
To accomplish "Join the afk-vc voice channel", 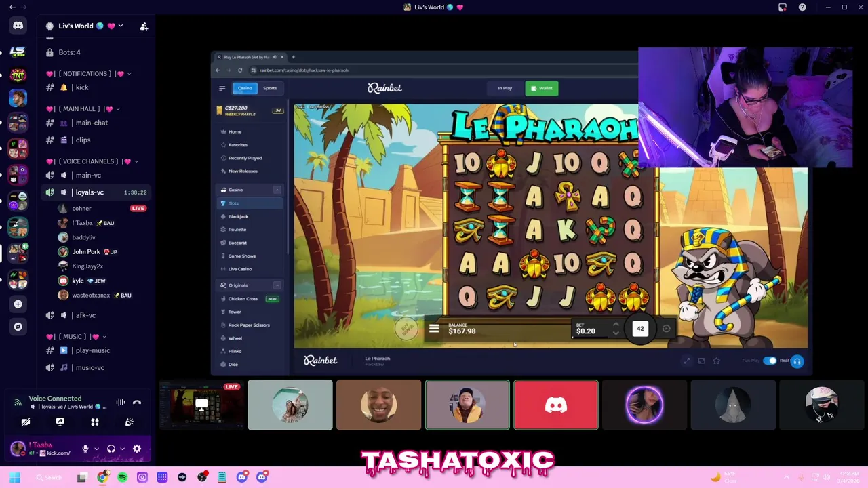I will 96,315.
